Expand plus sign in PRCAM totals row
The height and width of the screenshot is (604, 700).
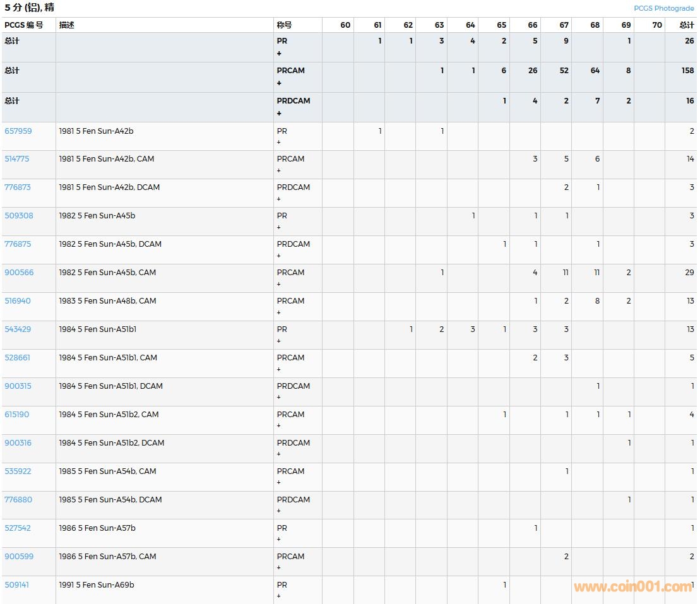coord(279,83)
